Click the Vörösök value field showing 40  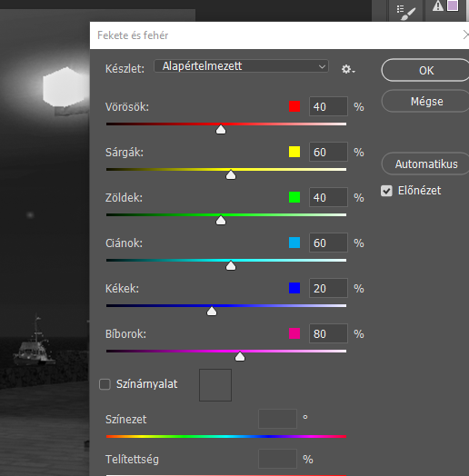(328, 106)
